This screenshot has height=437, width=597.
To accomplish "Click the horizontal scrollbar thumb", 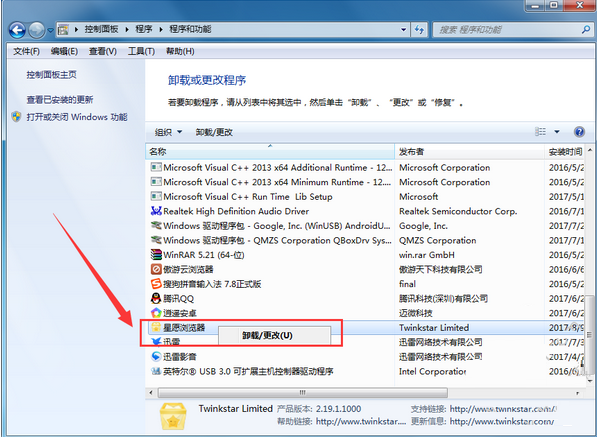I will [x=303, y=392].
